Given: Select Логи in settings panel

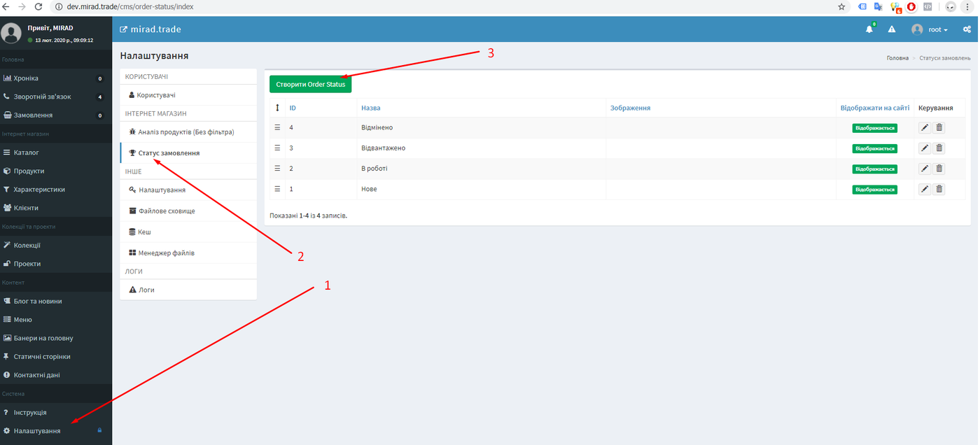Looking at the screenshot, I should pos(188,290).
